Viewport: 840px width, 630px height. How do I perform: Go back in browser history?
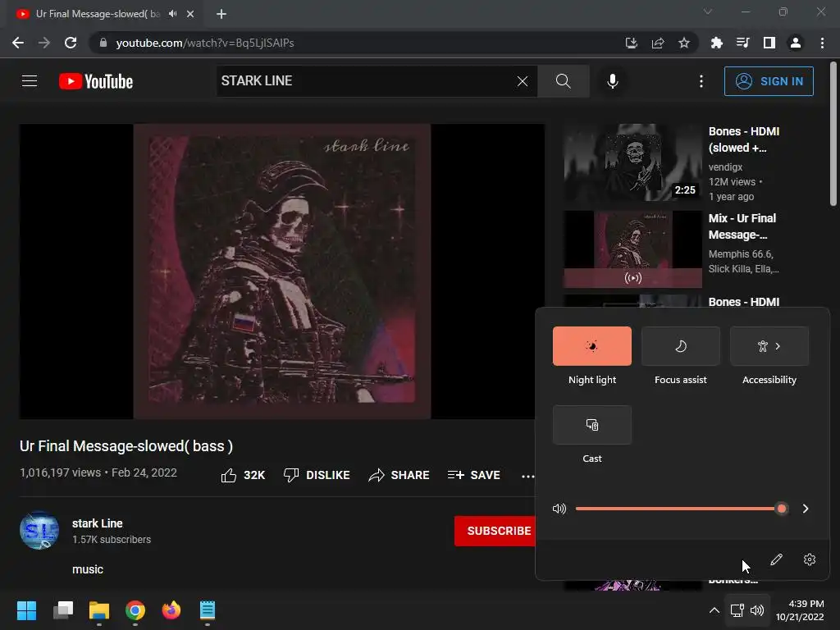tap(18, 43)
